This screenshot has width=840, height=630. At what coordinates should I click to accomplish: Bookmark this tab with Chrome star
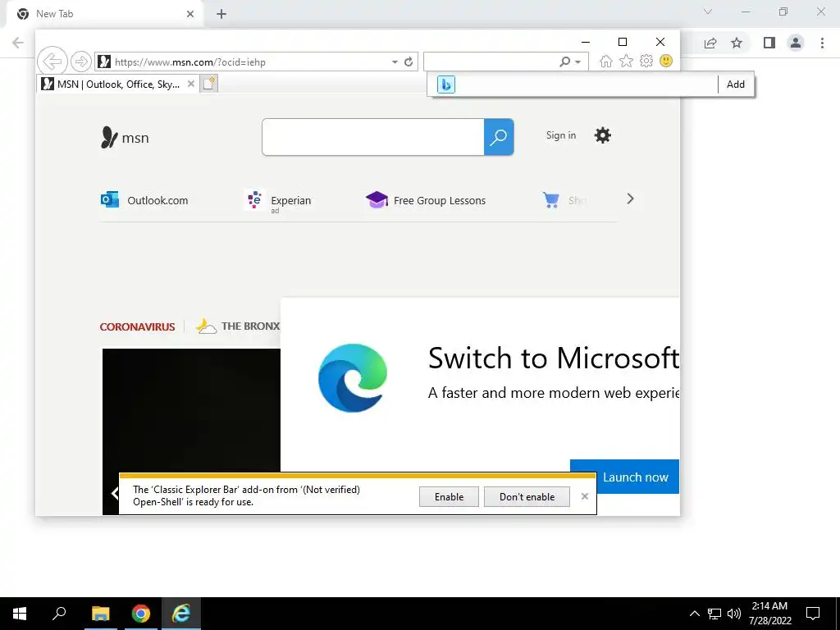[737, 43]
